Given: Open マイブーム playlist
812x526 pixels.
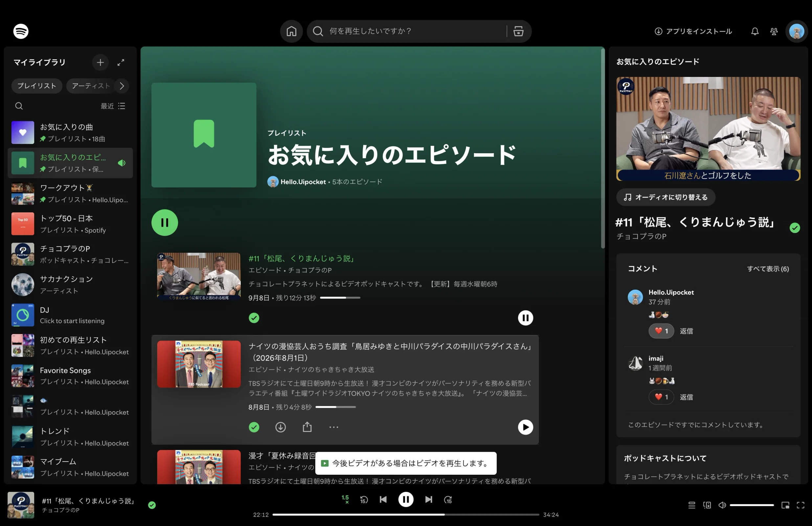Looking at the screenshot, I should [x=70, y=467].
